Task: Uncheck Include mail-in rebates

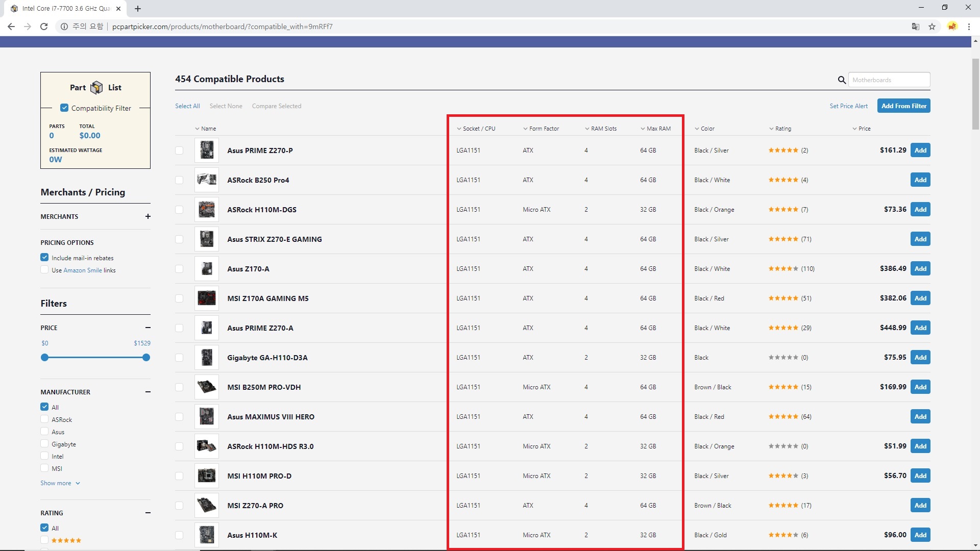Action: click(44, 258)
